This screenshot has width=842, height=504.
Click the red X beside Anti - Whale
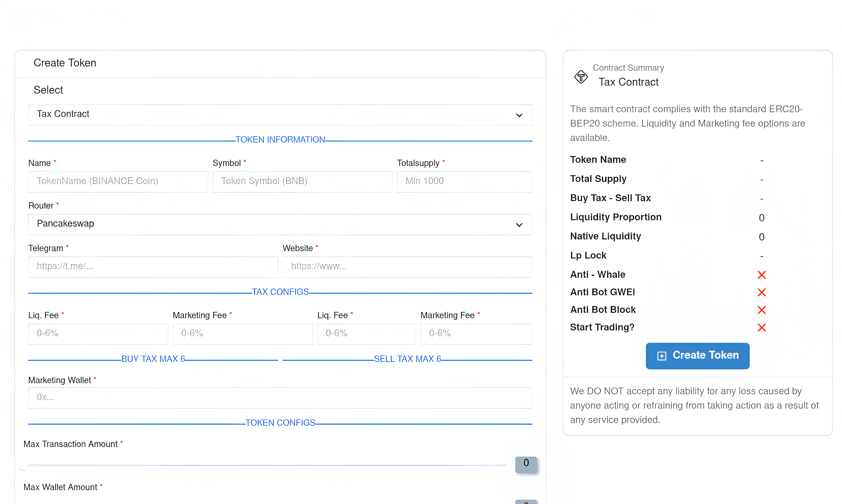click(761, 275)
